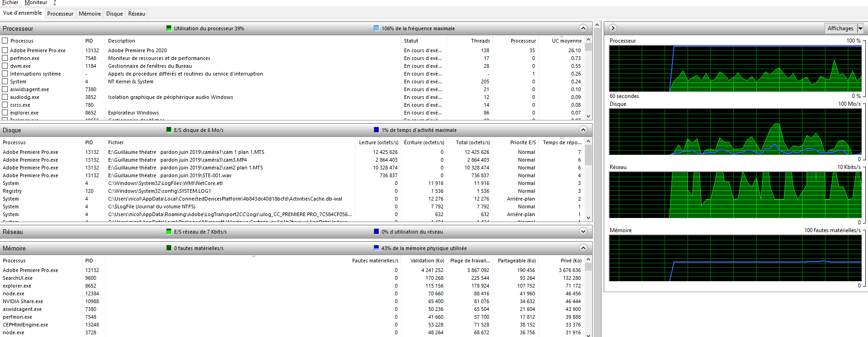Image resolution: width=868 pixels, height=337 pixels.
Task: Tick the csrss.exe process checkbox
Action: (5, 105)
